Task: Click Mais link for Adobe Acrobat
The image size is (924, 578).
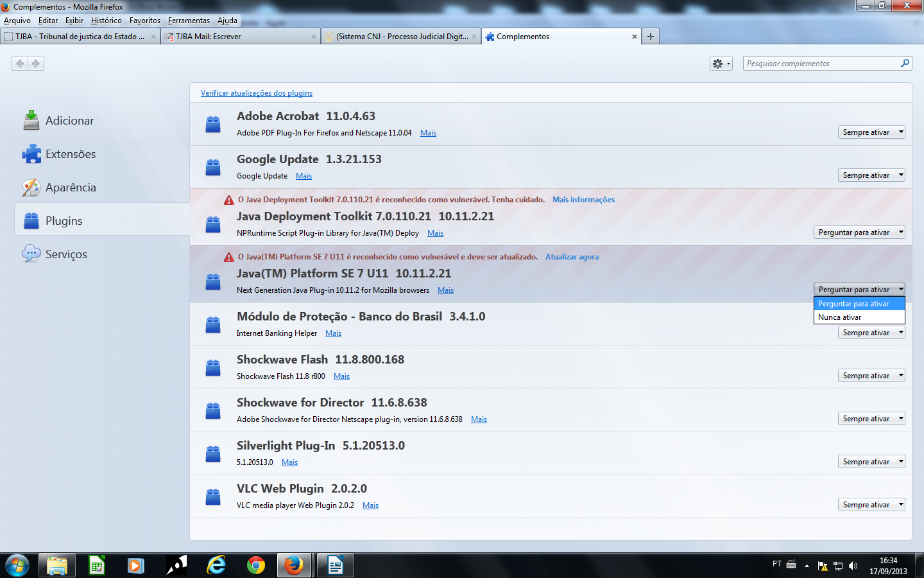Action: (428, 133)
